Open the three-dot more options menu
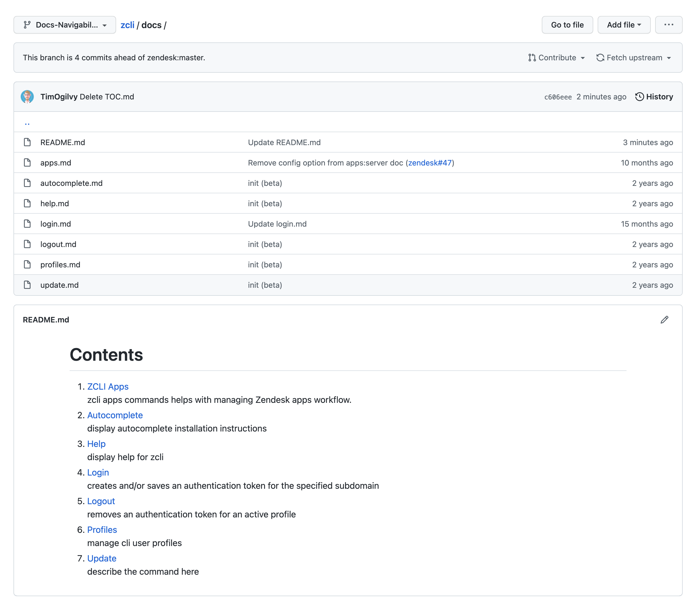This screenshot has height=608, width=700. (668, 25)
